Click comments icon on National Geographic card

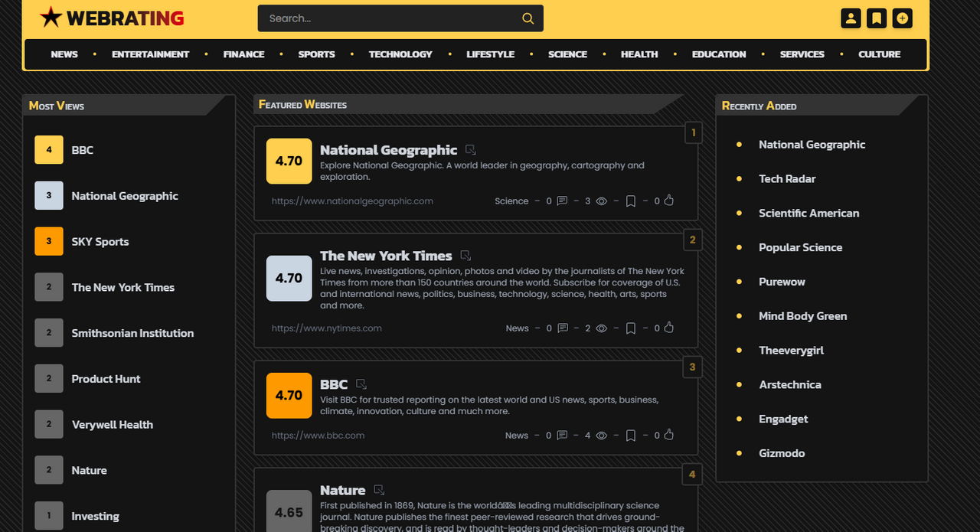(x=562, y=201)
